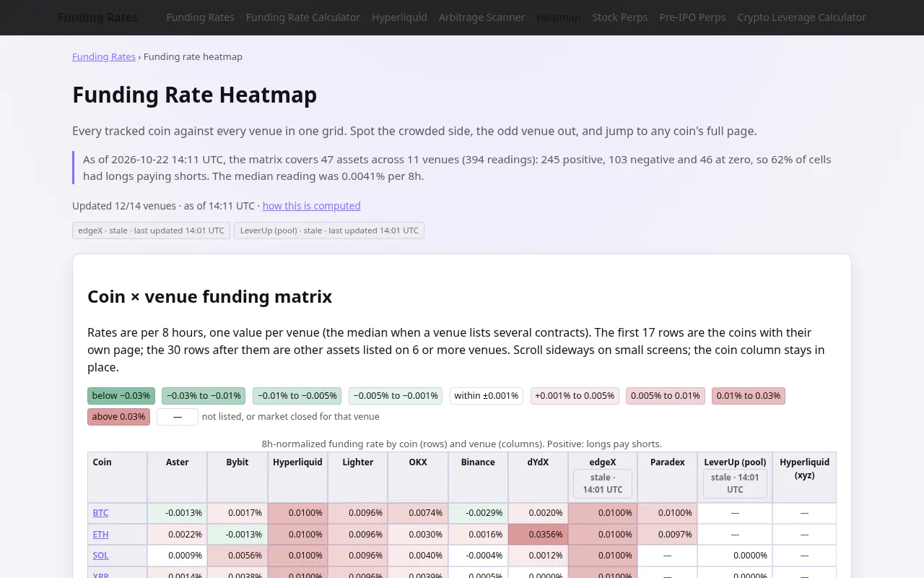Click the 'above 0.03%' legend swatch
Image resolution: width=924 pixels, height=578 pixels.
tap(119, 417)
